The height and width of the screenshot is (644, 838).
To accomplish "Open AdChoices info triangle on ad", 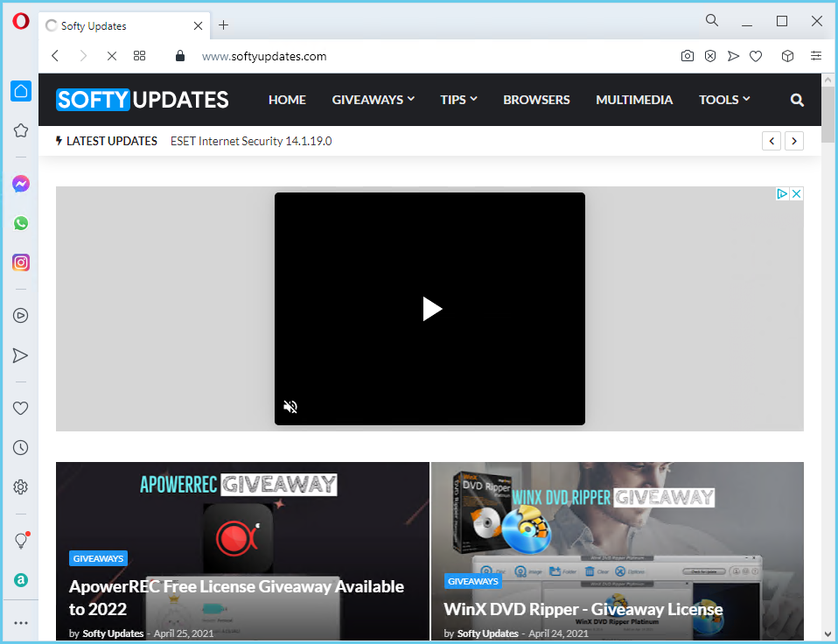I will 782,193.
